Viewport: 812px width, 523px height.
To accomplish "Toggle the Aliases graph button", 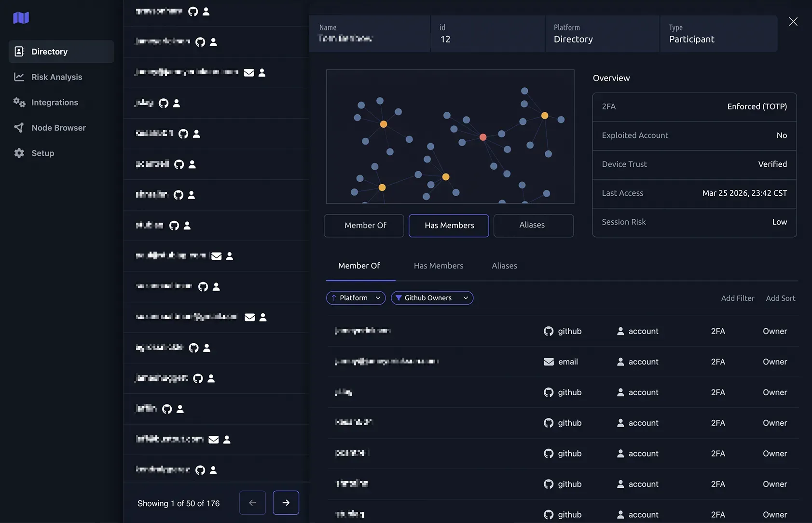I will click(533, 226).
